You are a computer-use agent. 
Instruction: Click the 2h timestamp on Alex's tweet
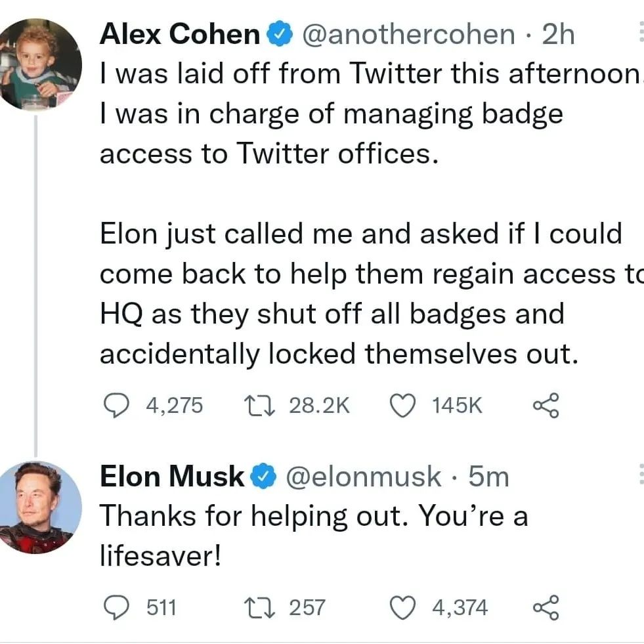pos(558,34)
